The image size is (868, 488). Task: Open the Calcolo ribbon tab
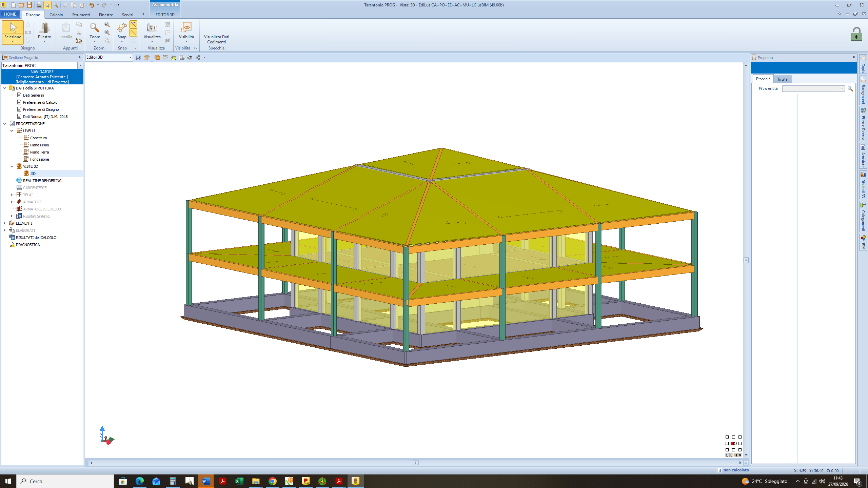[56, 15]
